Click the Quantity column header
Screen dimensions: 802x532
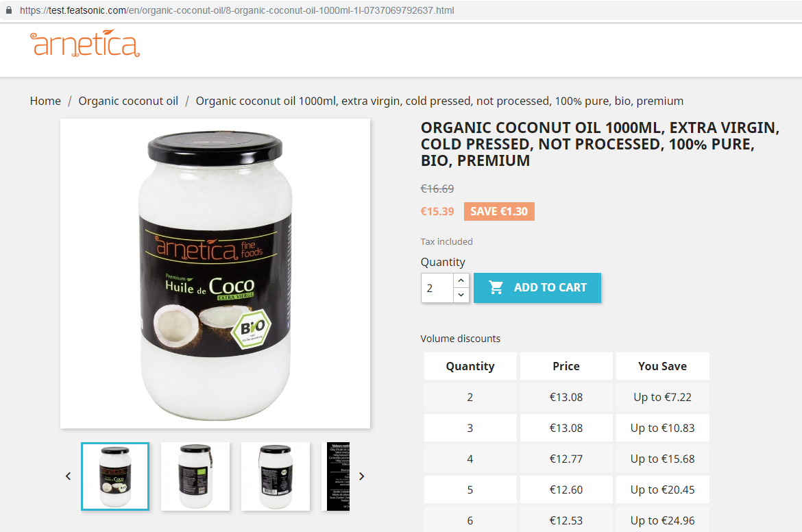(x=470, y=366)
